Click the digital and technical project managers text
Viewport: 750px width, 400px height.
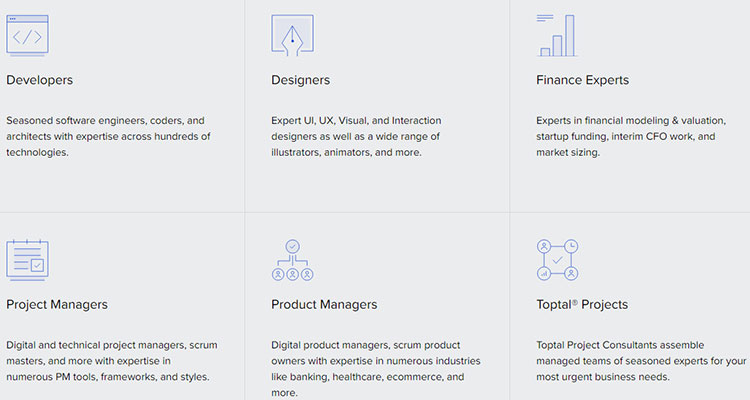click(x=111, y=361)
